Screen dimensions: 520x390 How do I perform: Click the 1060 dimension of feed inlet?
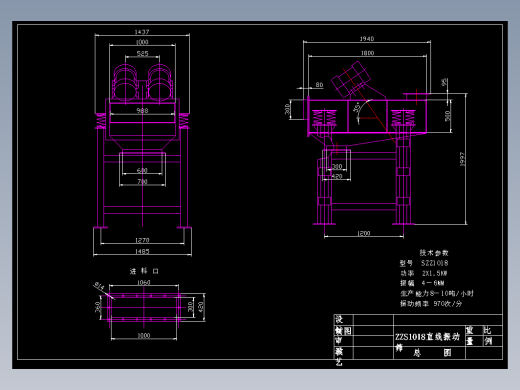click(144, 282)
